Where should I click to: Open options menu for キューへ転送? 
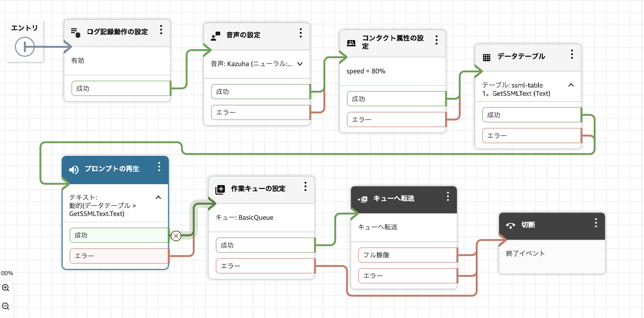[448, 196]
